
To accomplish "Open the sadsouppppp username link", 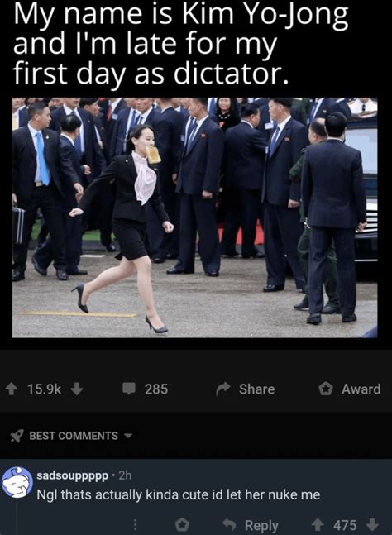I will (72, 475).
